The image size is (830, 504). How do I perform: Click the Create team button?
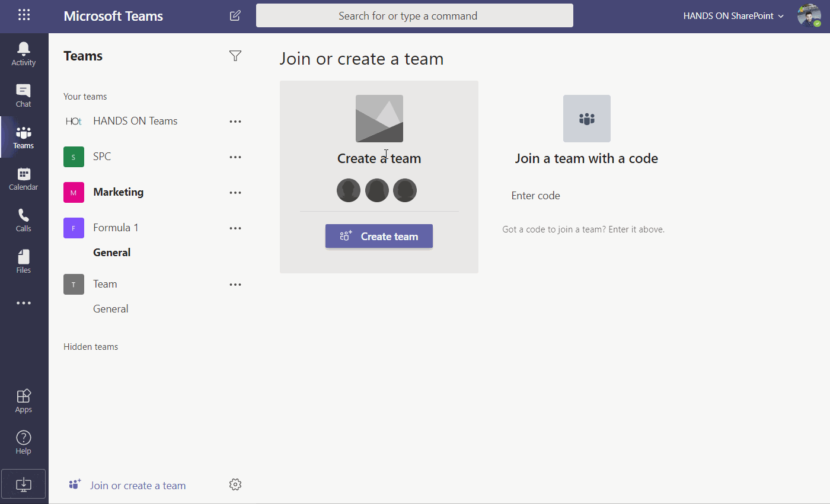tap(379, 236)
